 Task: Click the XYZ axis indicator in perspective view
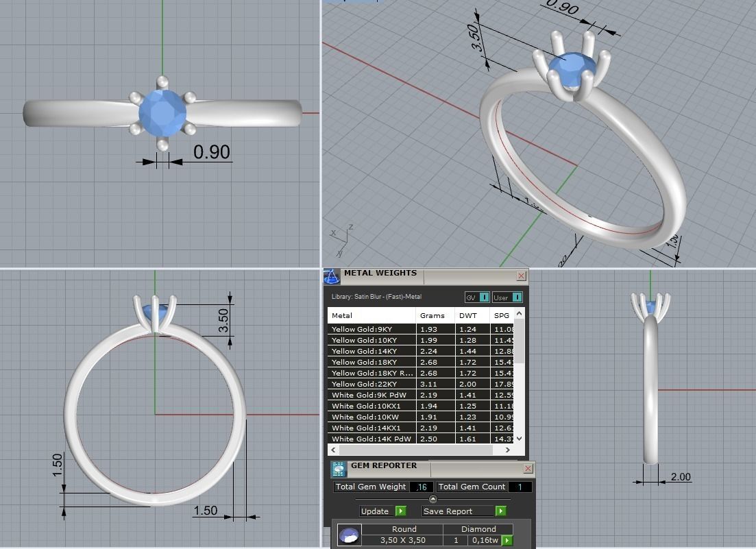(342, 240)
